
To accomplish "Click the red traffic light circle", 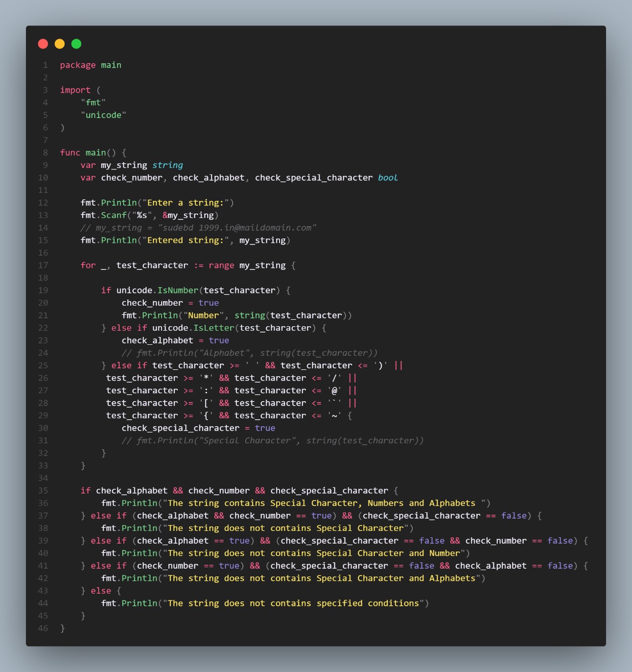I will click(x=43, y=44).
